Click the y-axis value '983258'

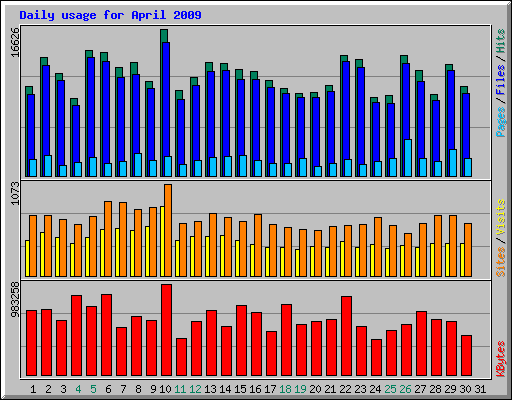point(15,300)
